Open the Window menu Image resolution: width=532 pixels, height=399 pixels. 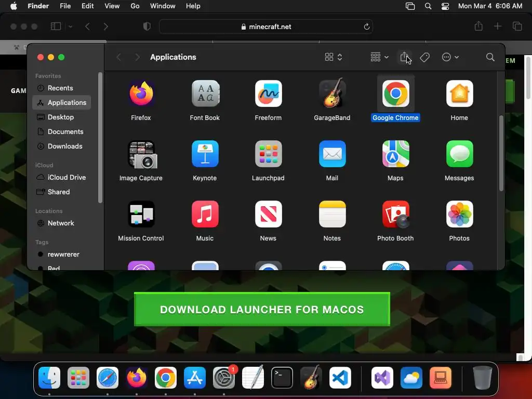[163, 6]
